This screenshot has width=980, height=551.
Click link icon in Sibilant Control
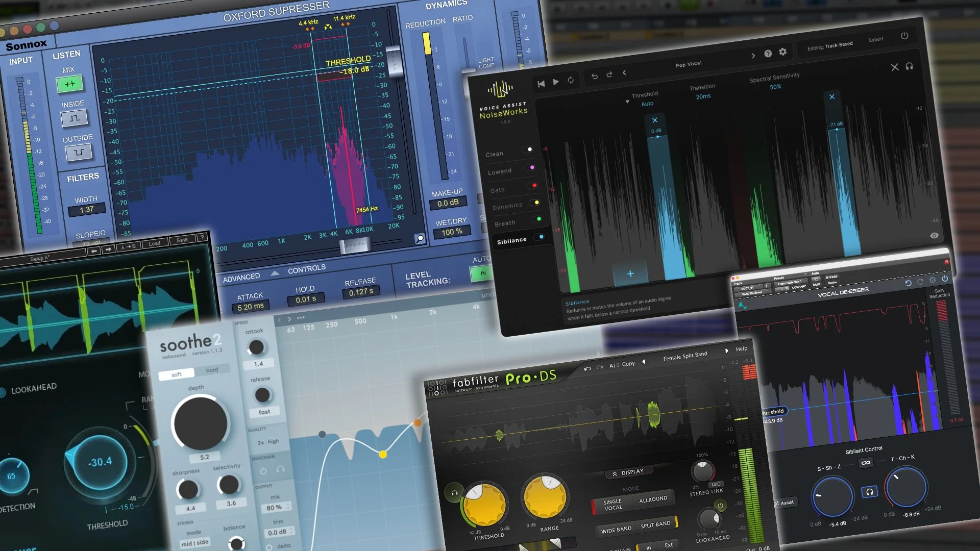866,463
